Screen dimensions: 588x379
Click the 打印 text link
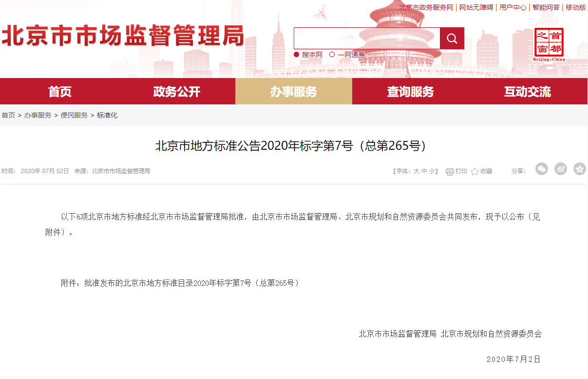coord(461,171)
